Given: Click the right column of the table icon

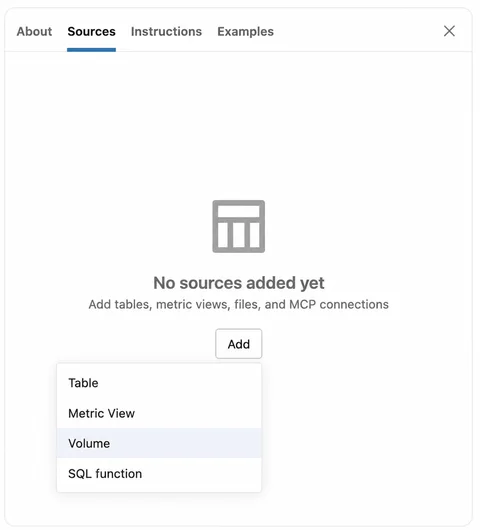Looking at the screenshot, I should coord(255,235).
